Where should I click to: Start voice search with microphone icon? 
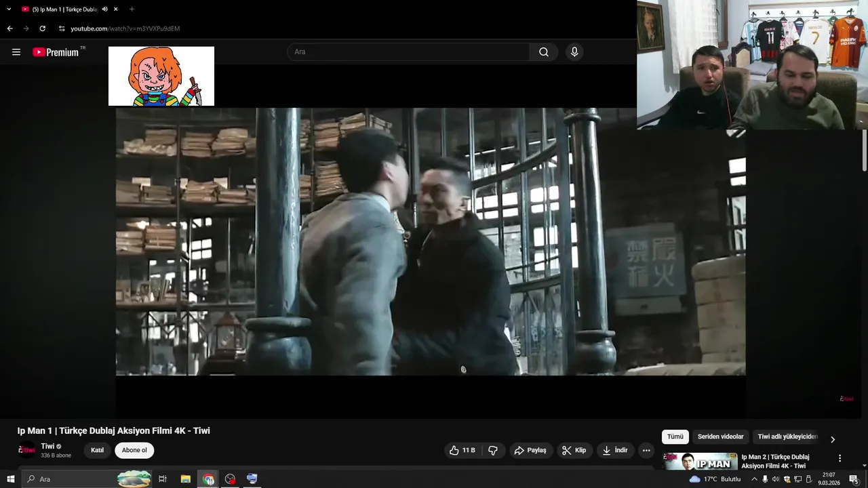574,52
